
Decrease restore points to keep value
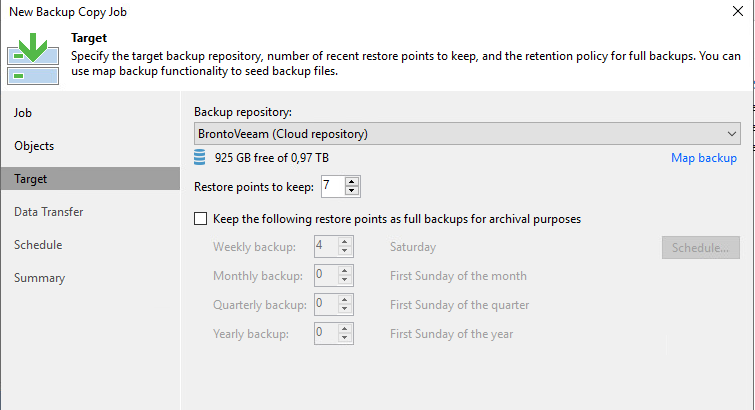(x=352, y=190)
